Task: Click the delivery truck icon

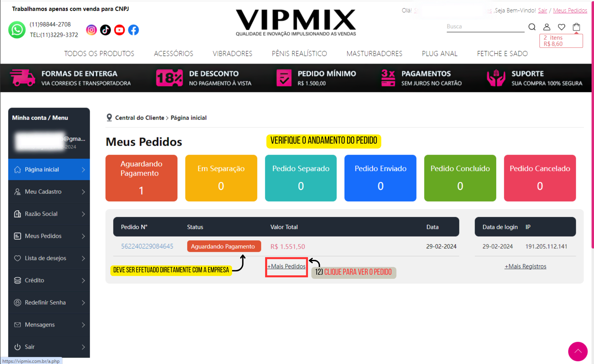Action: pos(23,78)
